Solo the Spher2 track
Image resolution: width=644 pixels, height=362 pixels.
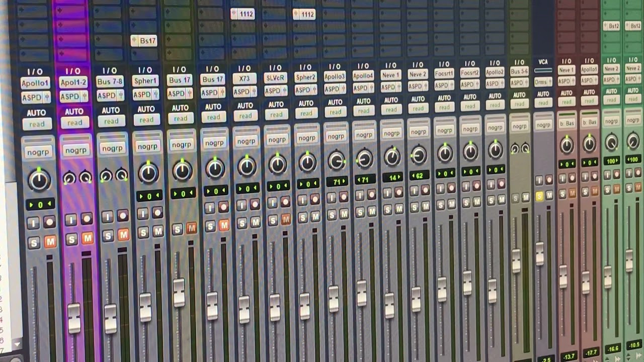pos(302,218)
